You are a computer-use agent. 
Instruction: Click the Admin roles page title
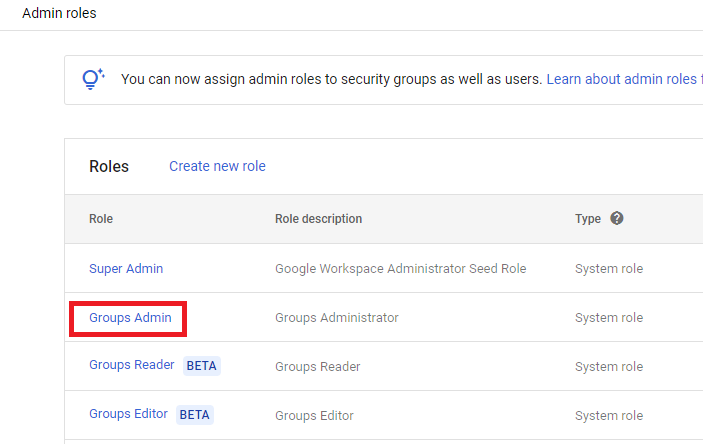pos(59,14)
